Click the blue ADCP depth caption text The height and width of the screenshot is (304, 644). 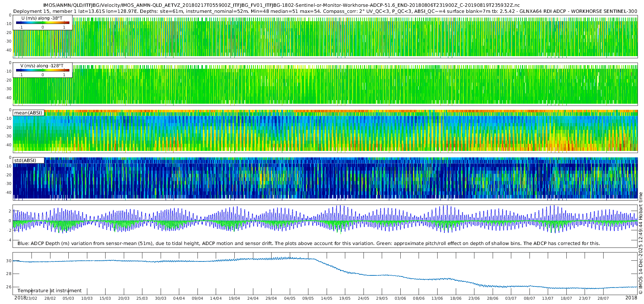tap(308, 244)
